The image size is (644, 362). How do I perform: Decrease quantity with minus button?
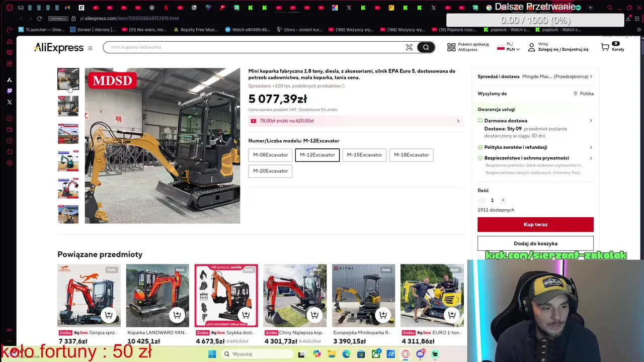tap(481, 200)
